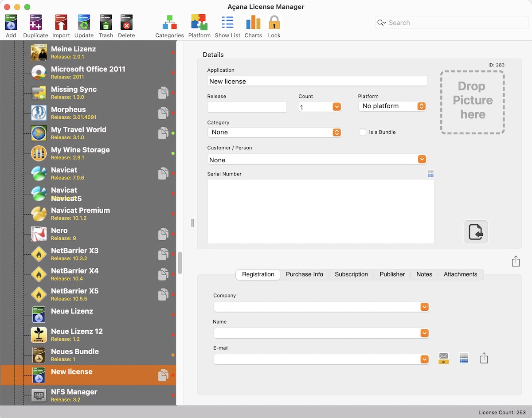Click the Release input field
532x418 pixels.
coord(247,107)
